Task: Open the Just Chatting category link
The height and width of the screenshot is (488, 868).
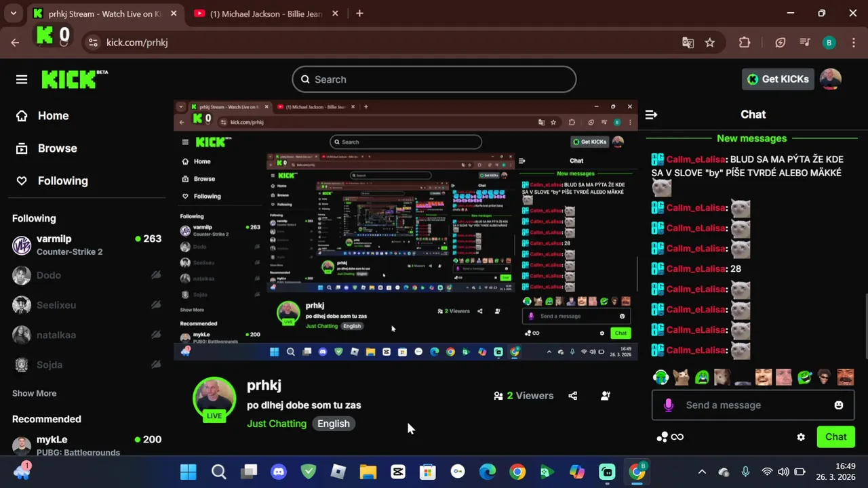Action: click(277, 424)
